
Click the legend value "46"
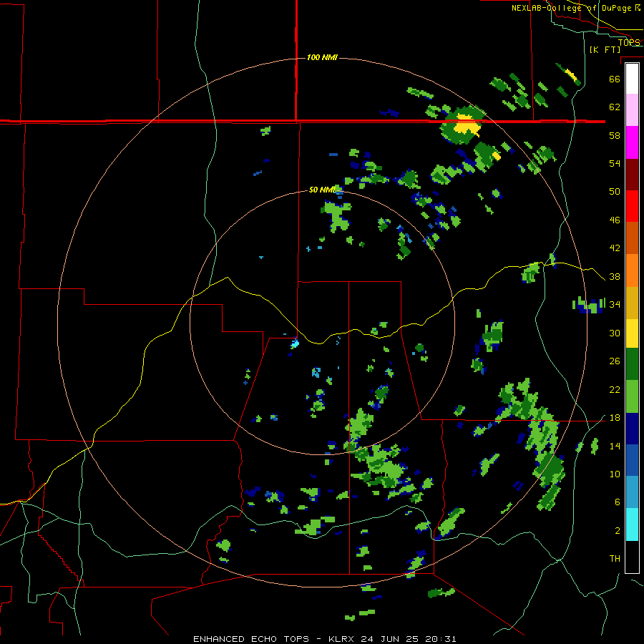[x=615, y=220]
